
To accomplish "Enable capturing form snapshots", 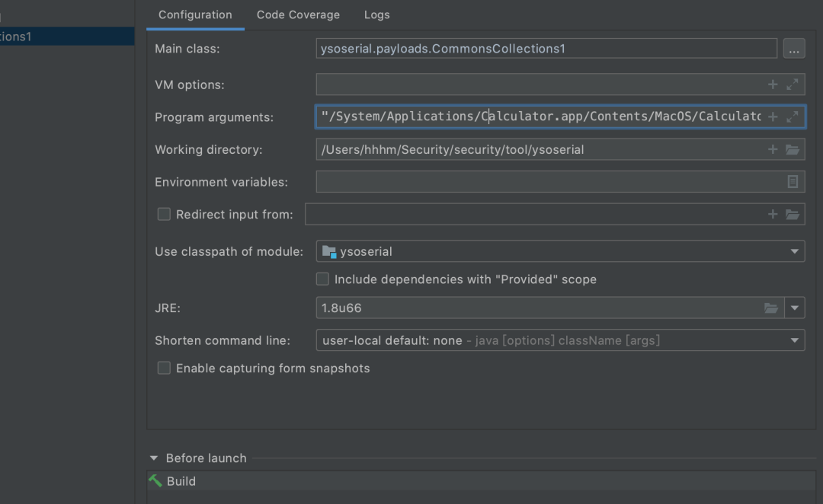I will click(164, 368).
